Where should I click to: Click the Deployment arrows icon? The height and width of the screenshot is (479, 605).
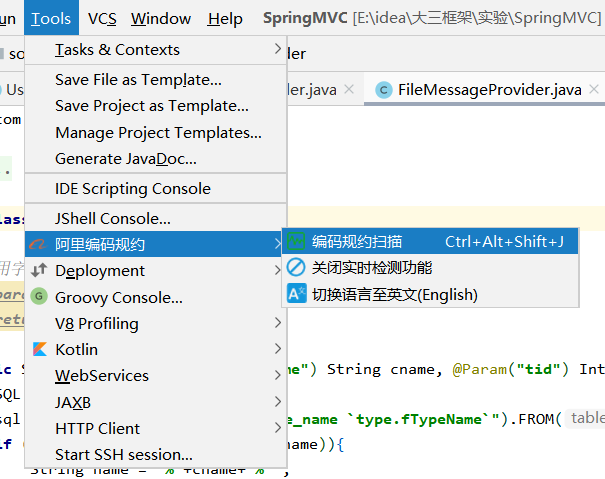point(39,271)
